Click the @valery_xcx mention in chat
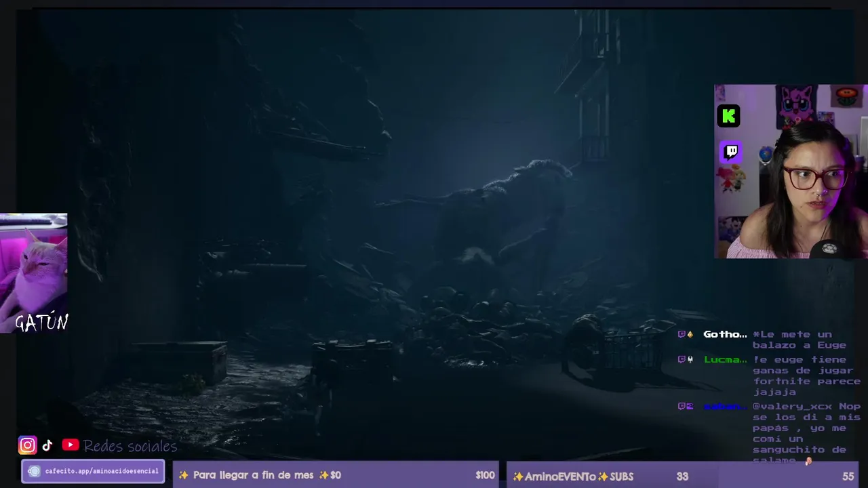The width and height of the screenshot is (868, 488). [792, 406]
